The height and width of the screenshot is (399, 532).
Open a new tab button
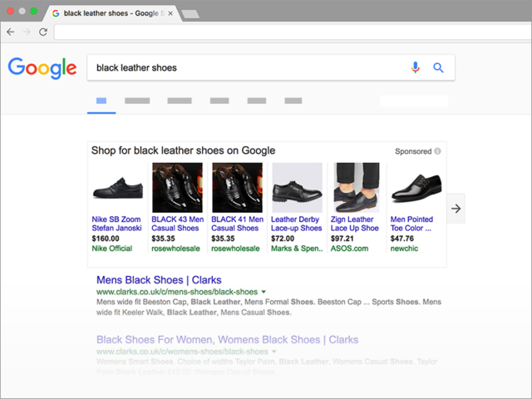click(x=190, y=14)
